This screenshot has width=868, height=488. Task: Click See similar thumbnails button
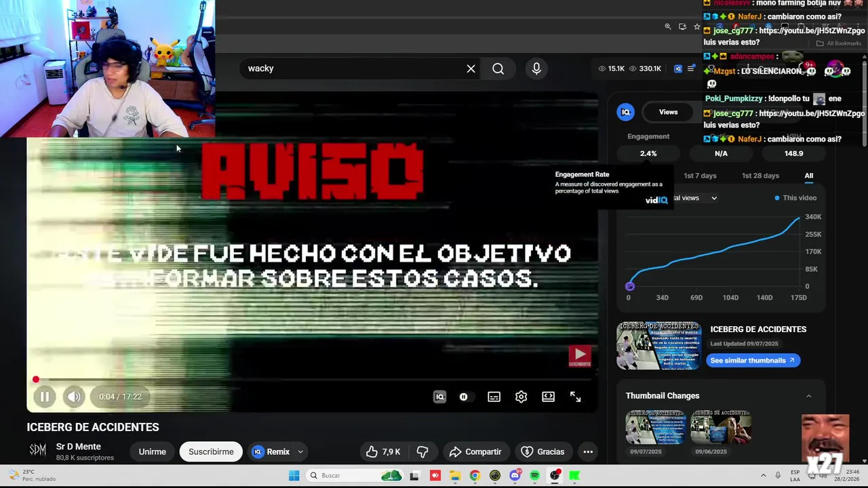[x=753, y=361]
